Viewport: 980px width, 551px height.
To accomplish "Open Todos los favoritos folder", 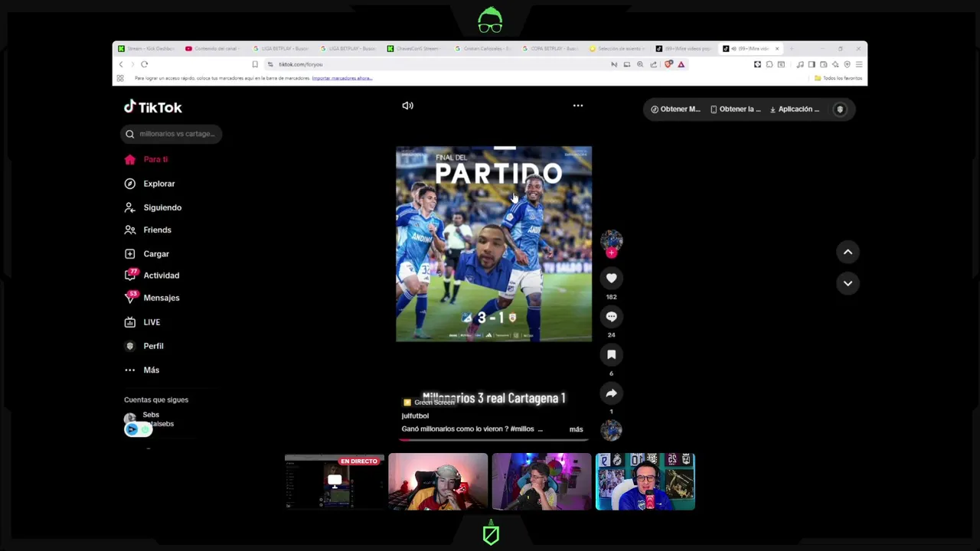I will click(838, 78).
